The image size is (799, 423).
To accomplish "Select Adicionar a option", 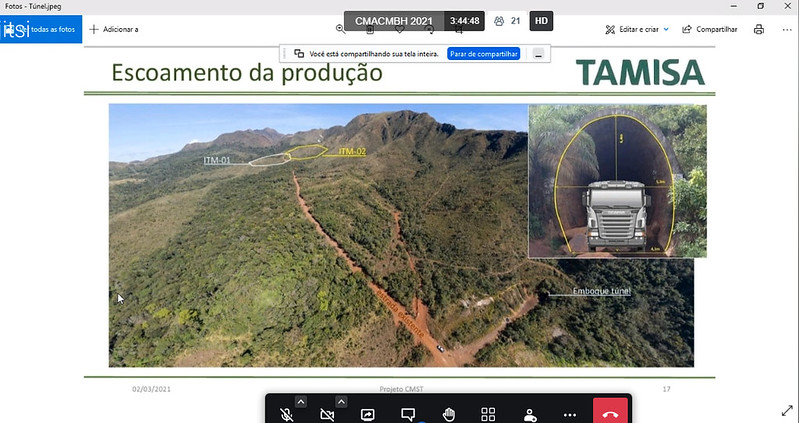I will [114, 29].
